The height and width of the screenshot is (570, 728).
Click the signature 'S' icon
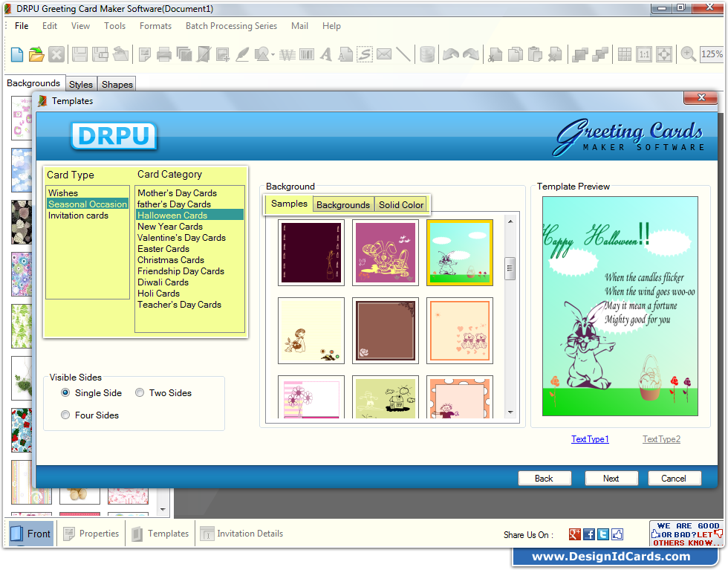365,55
